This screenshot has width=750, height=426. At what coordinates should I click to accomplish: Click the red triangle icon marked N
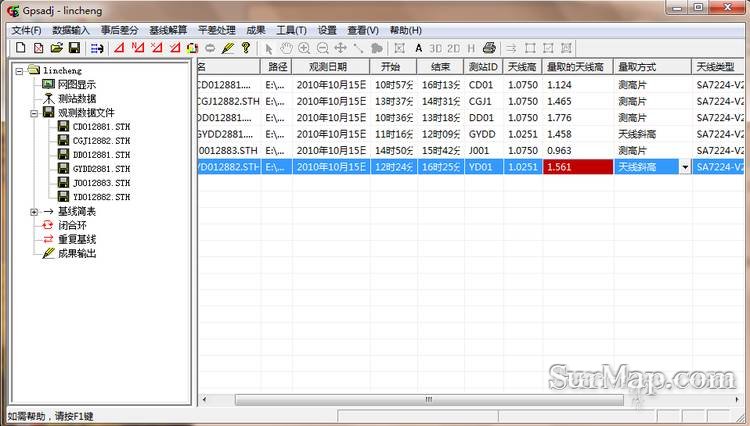pyautogui.click(x=138, y=48)
